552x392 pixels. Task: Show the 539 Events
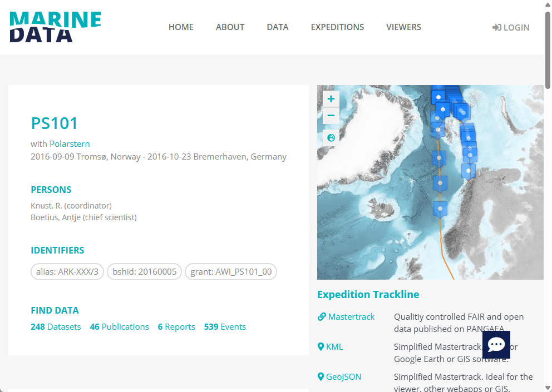pos(225,327)
